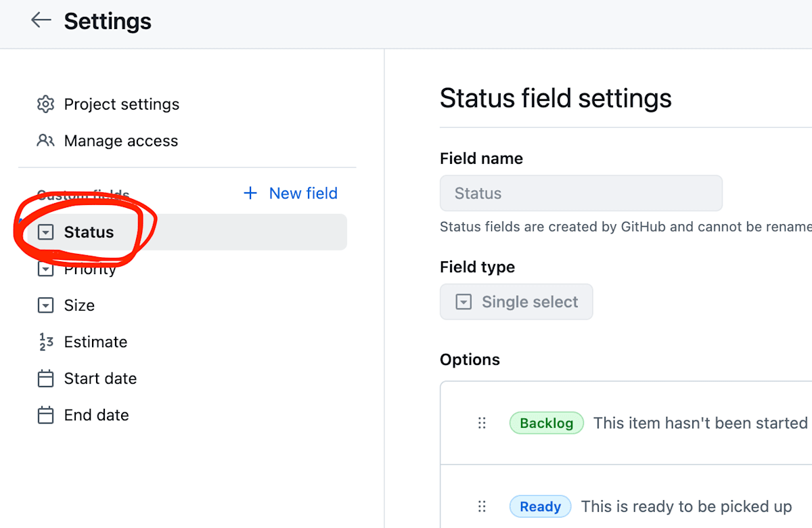This screenshot has height=528, width=812.
Task: Select the Priority custom field
Action: coord(90,269)
